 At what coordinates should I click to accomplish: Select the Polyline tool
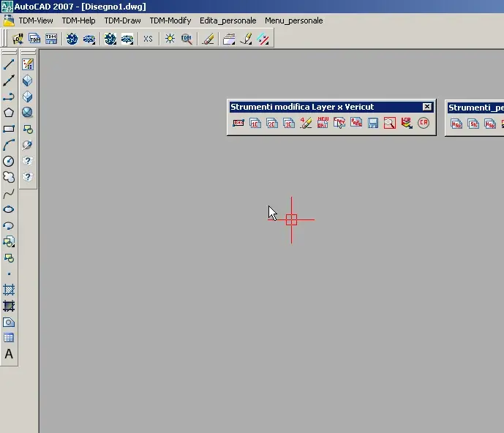click(x=9, y=97)
